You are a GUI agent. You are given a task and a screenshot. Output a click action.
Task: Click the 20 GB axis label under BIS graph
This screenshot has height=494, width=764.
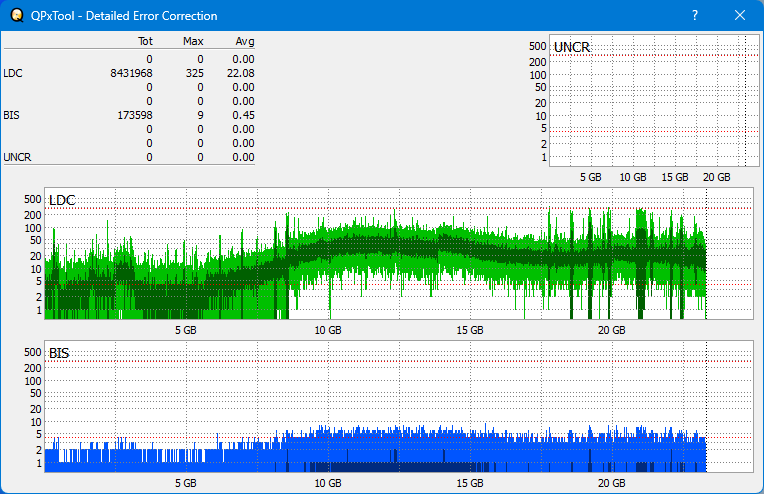[611, 483]
